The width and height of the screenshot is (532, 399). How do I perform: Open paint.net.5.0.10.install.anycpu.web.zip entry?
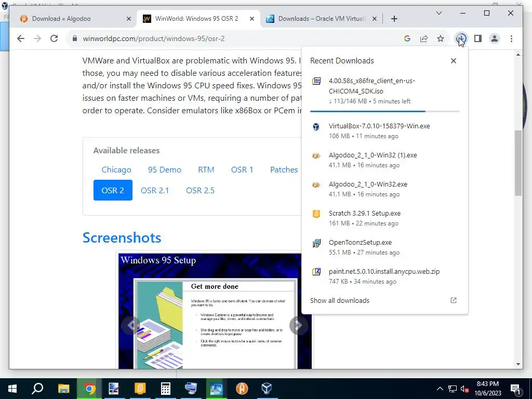(385, 276)
